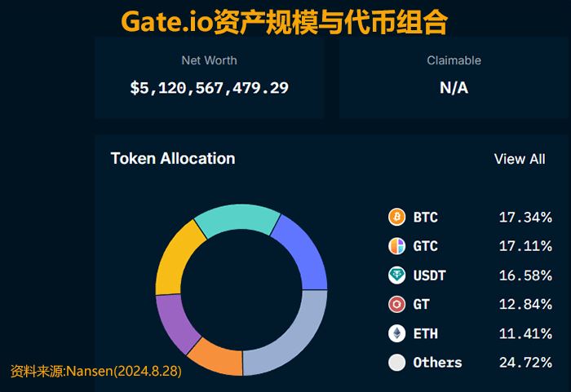Click the green USDT Tether icon

point(397,275)
